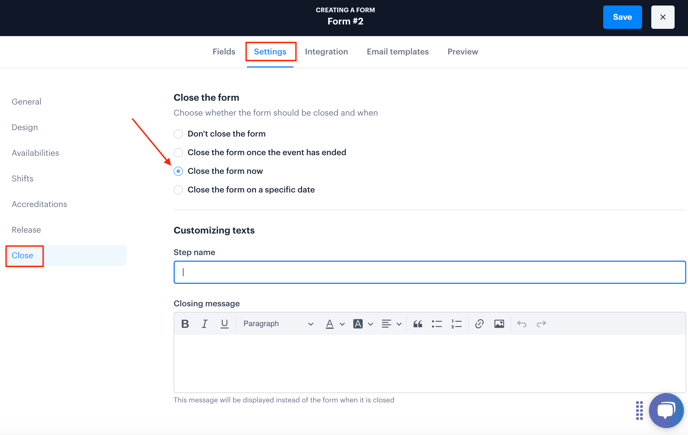Screen dimensions: 688x435
Task: Close the form editor with X
Action: click(663, 17)
